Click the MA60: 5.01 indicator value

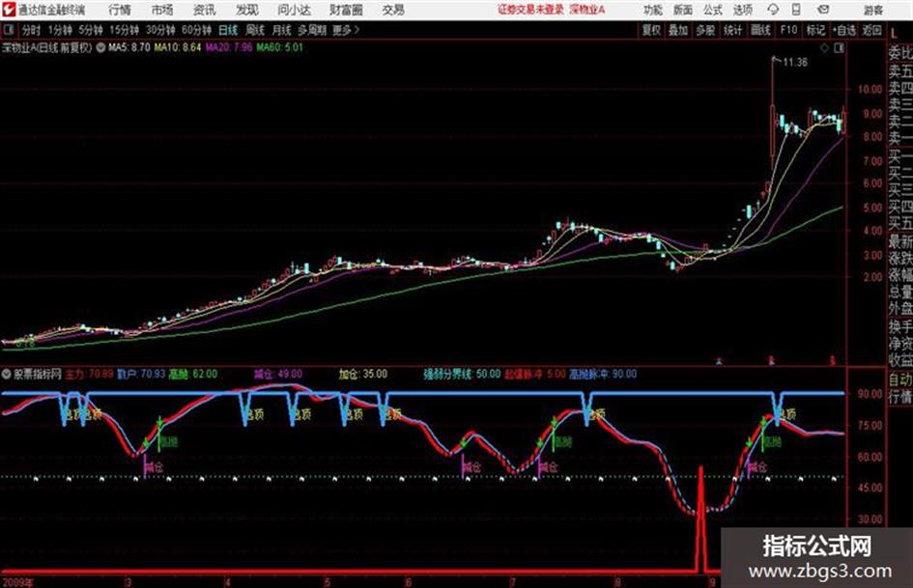(280, 47)
